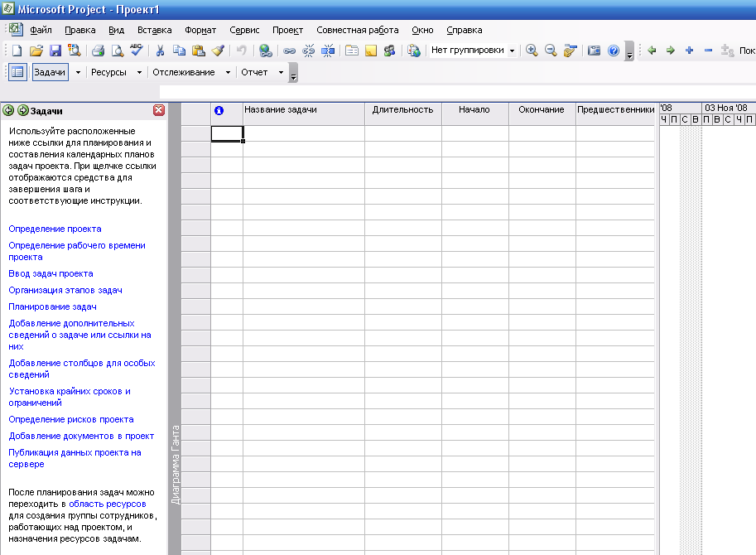Open the 'Определение рисков проекта' link

coord(71,419)
